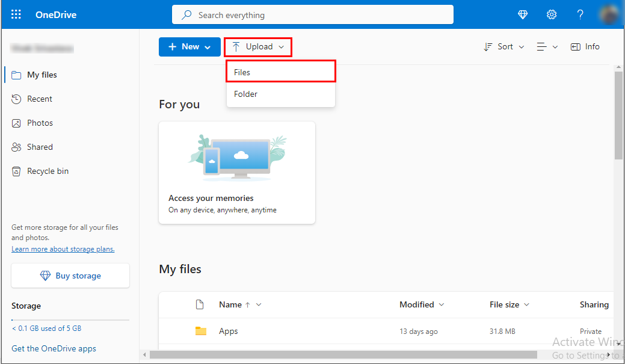The image size is (625, 364).
Task: Click the Name column sort arrow
Action: click(247, 305)
